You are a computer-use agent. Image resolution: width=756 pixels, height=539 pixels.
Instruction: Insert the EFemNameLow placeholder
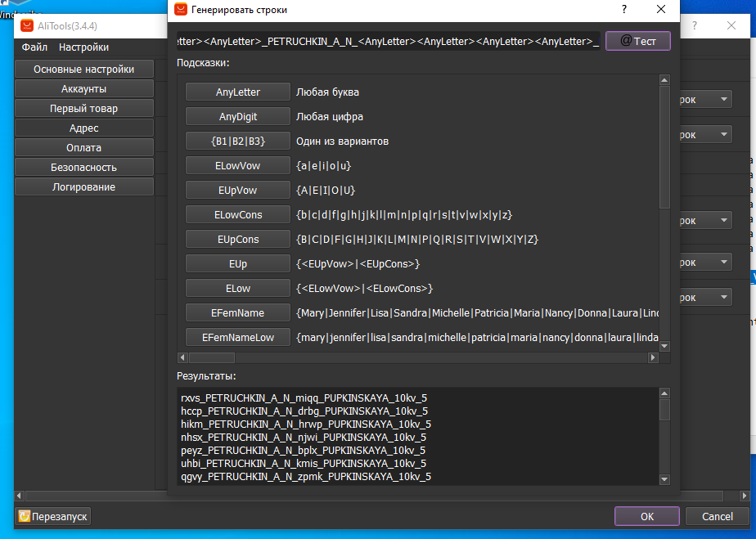click(238, 338)
